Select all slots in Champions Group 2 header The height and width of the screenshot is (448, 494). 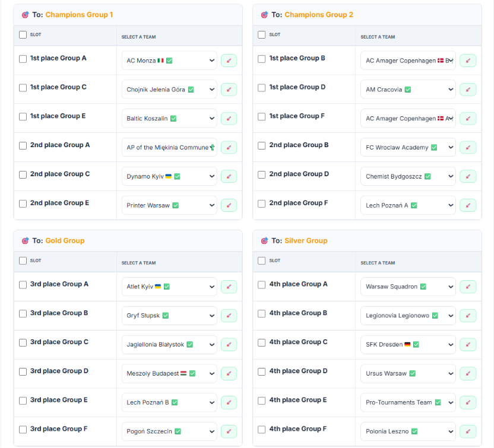coord(261,34)
